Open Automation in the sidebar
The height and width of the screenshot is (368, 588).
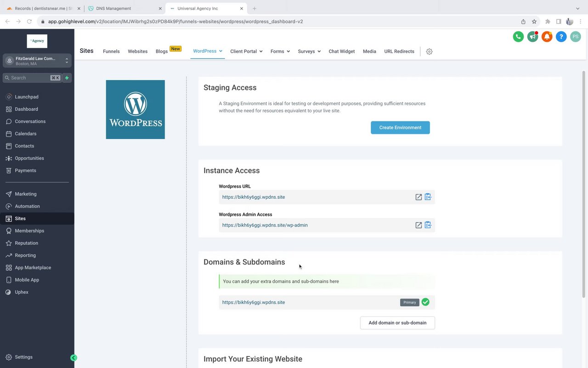[x=27, y=206]
